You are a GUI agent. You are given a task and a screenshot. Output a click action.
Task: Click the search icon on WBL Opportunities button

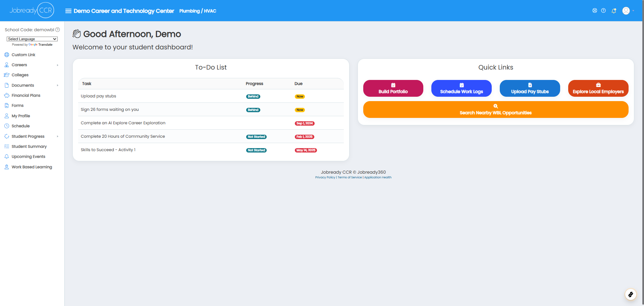[496, 106]
